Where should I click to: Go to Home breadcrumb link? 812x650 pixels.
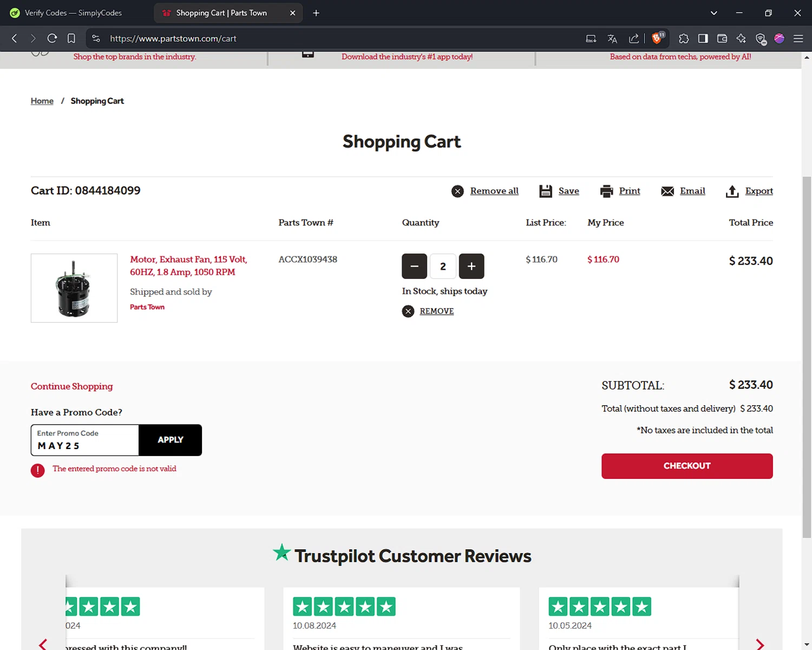pyautogui.click(x=42, y=101)
